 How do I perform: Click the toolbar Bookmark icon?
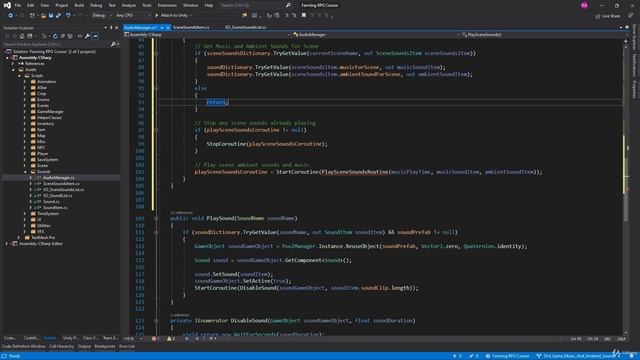pos(304,16)
